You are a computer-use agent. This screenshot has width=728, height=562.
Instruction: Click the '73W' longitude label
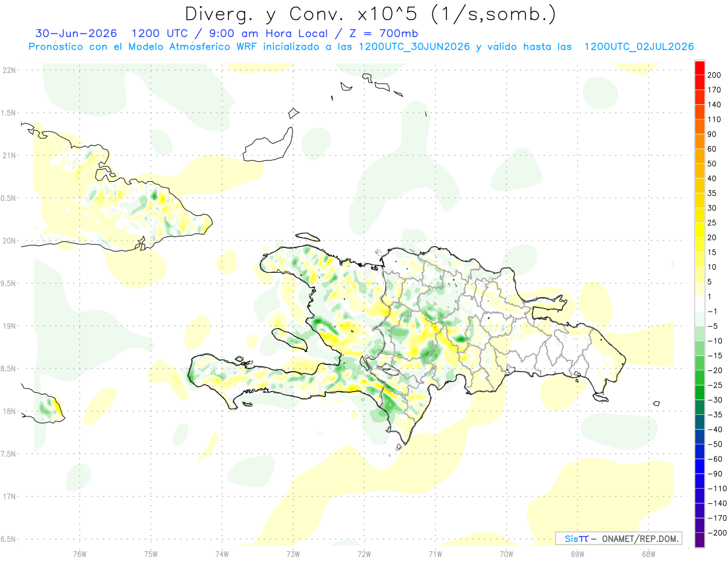(293, 554)
